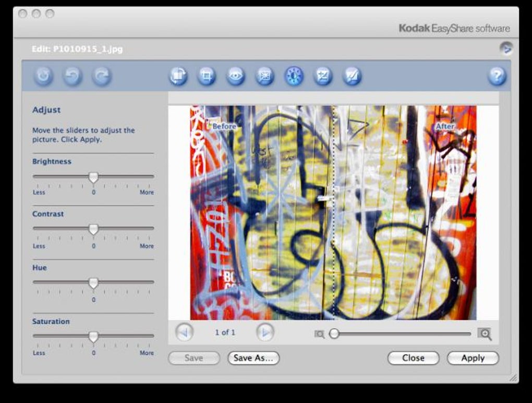
Task: Click the Saturation slider handle
Action: [93, 337]
